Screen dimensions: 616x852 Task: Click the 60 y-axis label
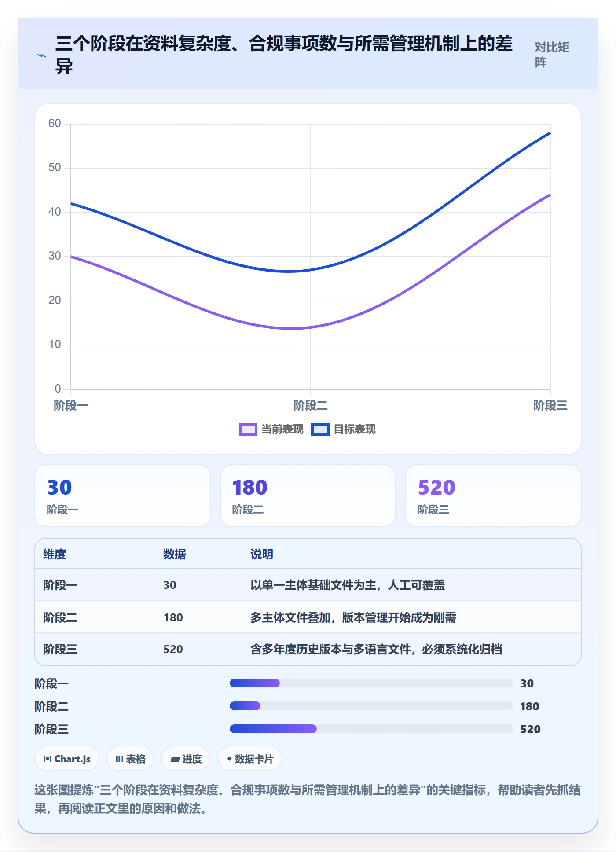pyautogui.click(x=55, y=123)
